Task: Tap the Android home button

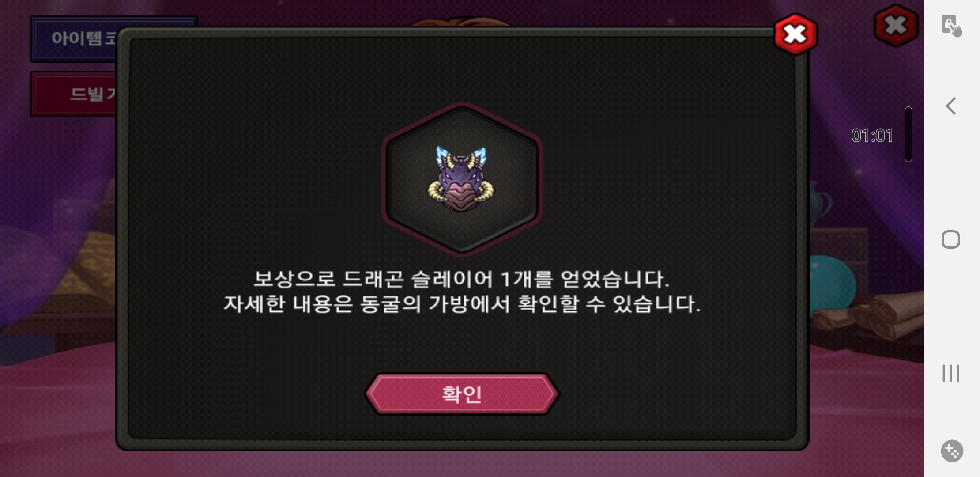Action: tap(951, 239)
